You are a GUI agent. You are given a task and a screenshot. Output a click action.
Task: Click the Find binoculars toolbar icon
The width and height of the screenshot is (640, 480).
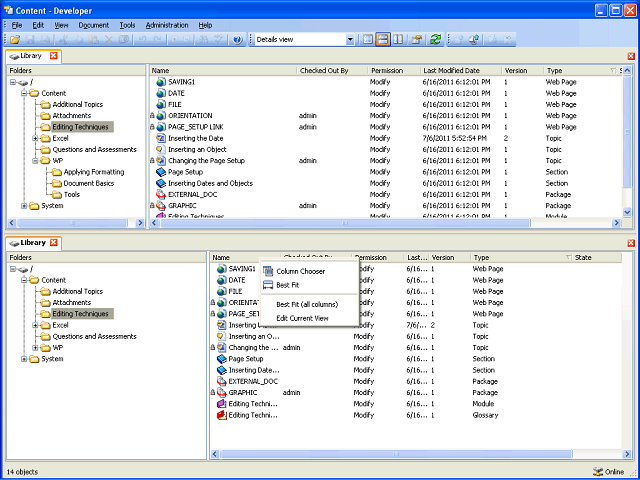coord(202,40)
